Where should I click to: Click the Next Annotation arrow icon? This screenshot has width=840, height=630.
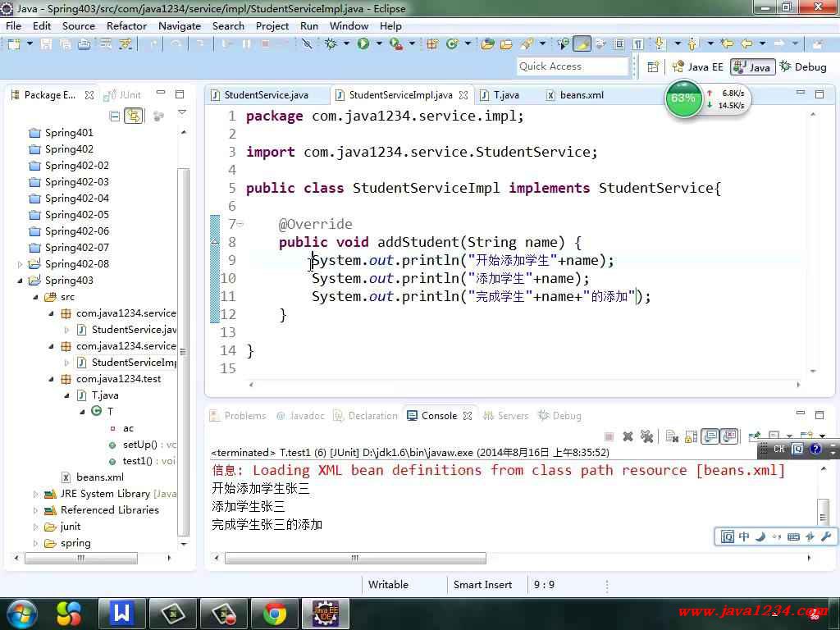659,44
